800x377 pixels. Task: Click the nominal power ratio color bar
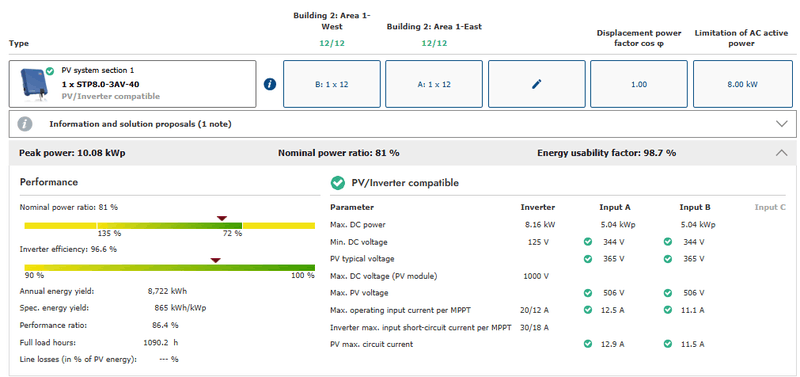pos(169,225)
